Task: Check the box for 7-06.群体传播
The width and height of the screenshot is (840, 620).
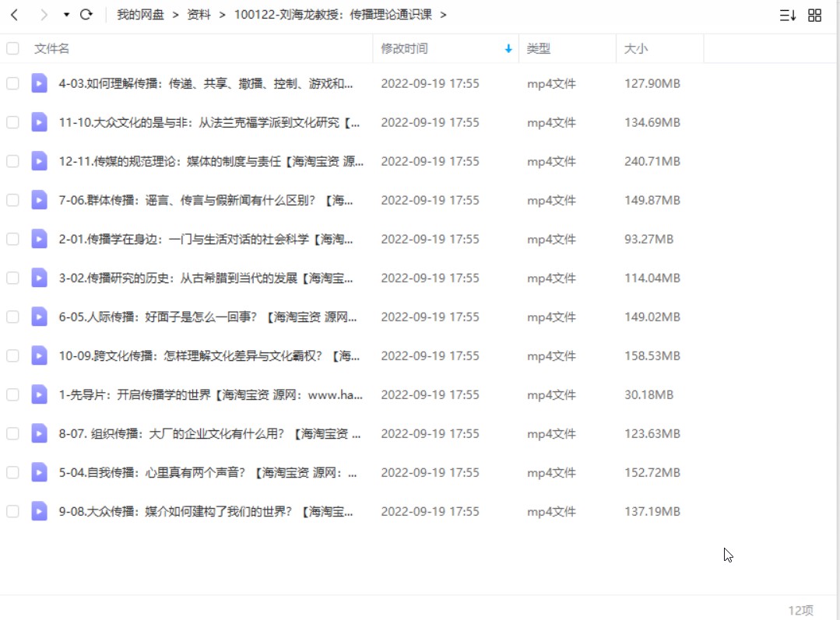Action: [13, 200]
